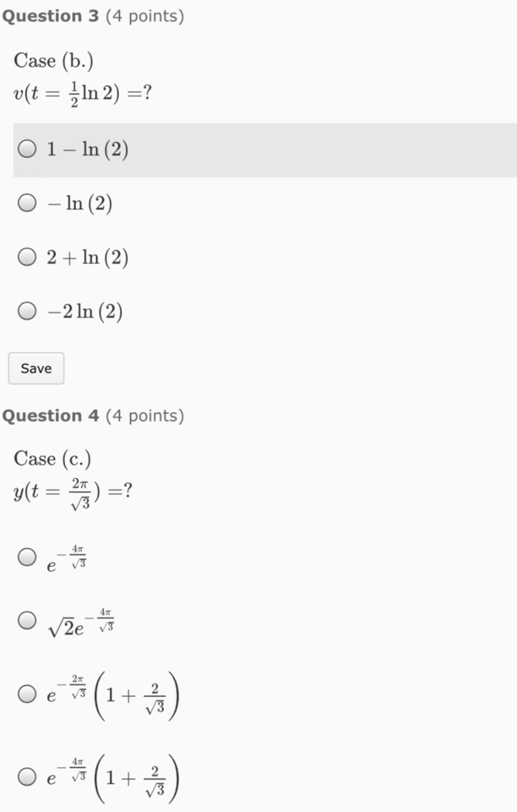Click the Save button for Question 3

(x=36, y=368)
